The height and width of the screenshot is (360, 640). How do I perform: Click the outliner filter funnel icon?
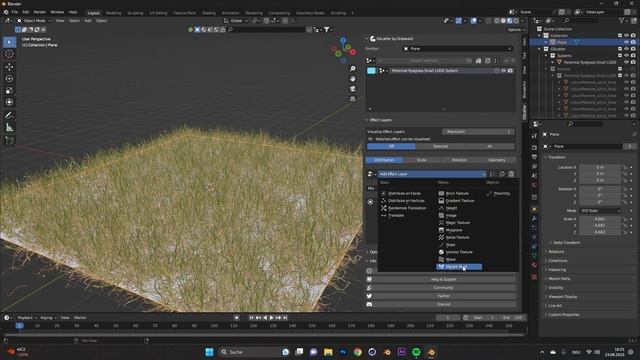(621, 20)
